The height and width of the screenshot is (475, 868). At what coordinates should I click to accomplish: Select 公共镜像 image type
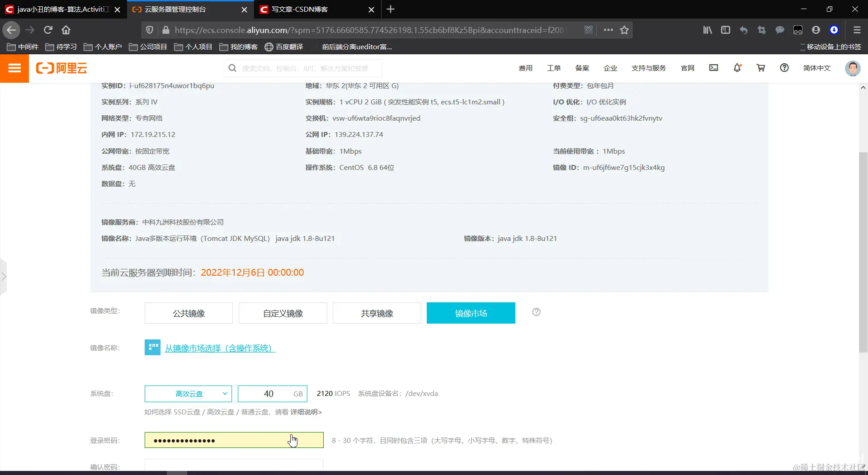point(189,313)
